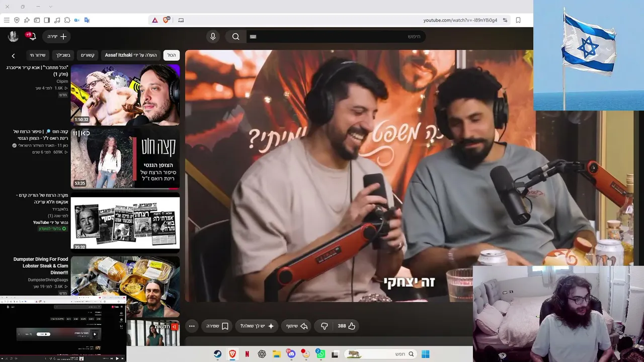Select the 'הועלה על ידי Assaf Itzhaki' chip
Viewport: 644px width, 362px height.
pyautogui.click(x=131, y=55)
